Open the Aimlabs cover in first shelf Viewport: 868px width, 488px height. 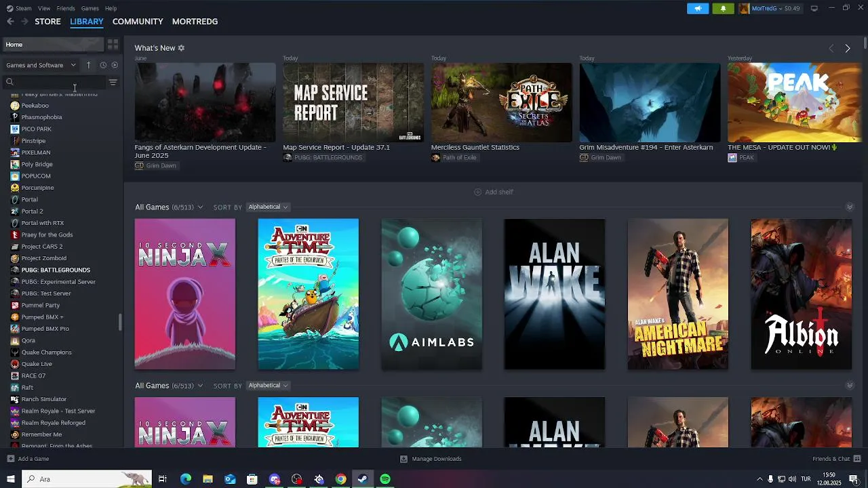tap(432, 294)
